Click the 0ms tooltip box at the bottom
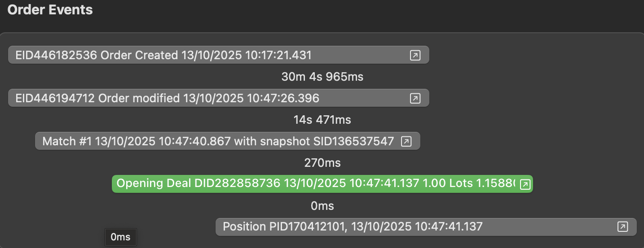 click(120, 237)
